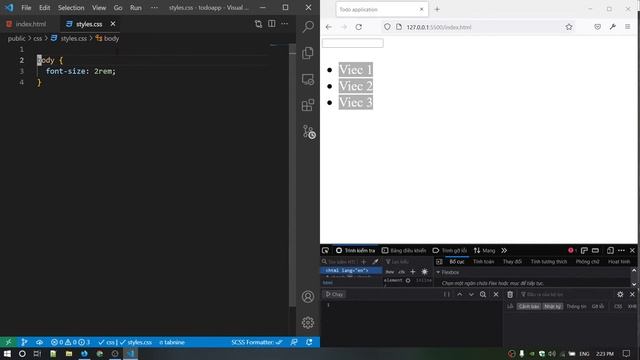
Task: Click 'tabnine' status bar entry
Action: (x=172, y=342)
